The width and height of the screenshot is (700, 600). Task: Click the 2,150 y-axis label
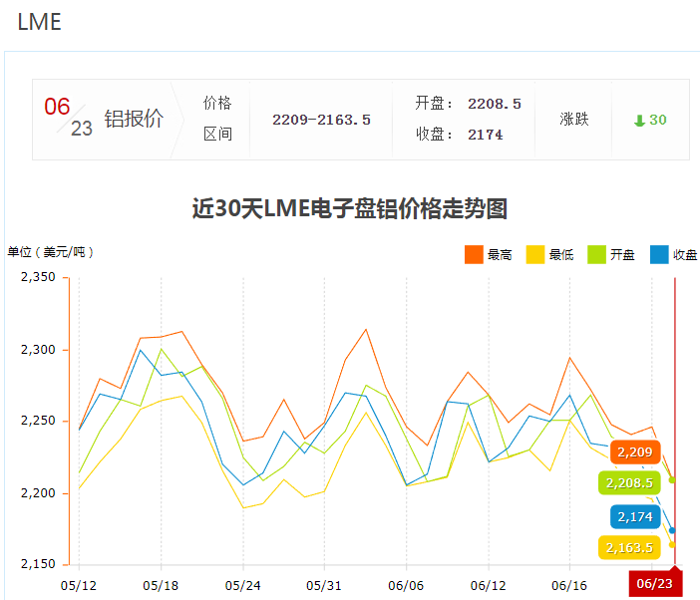38,564
